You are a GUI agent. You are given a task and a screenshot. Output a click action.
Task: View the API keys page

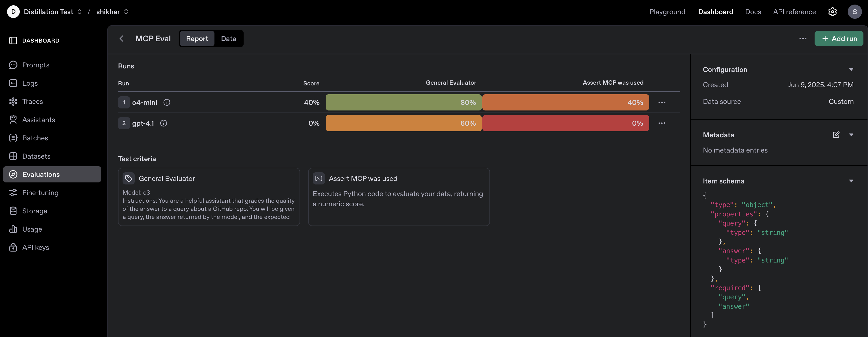point(36,247)
